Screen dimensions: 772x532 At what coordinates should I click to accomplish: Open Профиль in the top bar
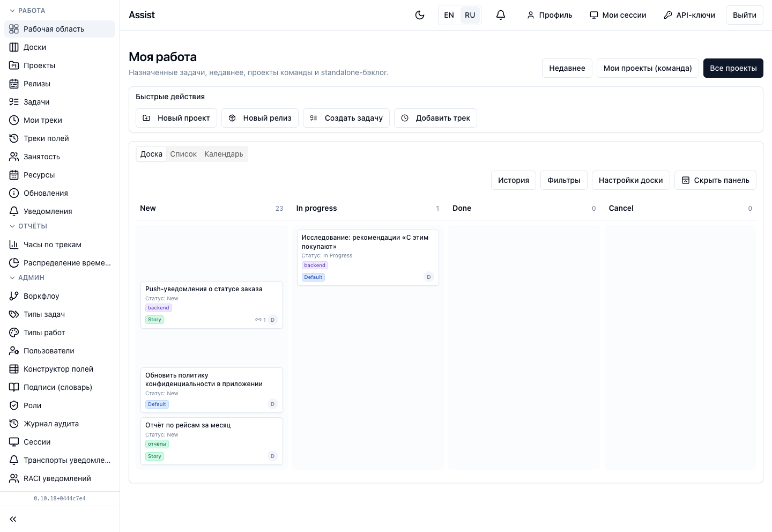pos(550,15)
